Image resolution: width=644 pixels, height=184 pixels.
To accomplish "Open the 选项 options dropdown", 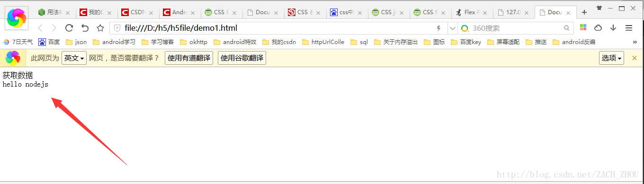I will (611, 58).
